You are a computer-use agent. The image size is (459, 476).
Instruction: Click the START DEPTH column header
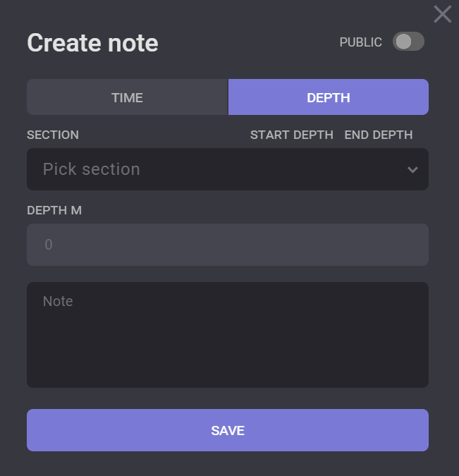click(x=291, y=135)
